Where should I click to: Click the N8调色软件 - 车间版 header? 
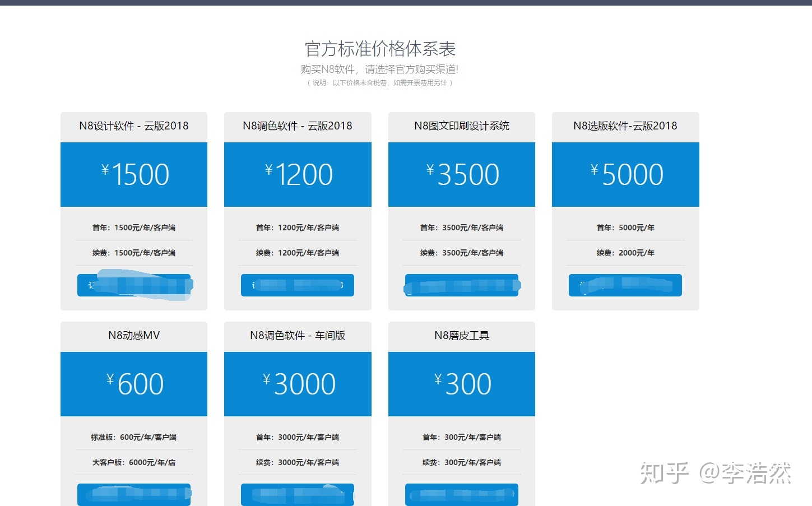(x=297, y=335)
